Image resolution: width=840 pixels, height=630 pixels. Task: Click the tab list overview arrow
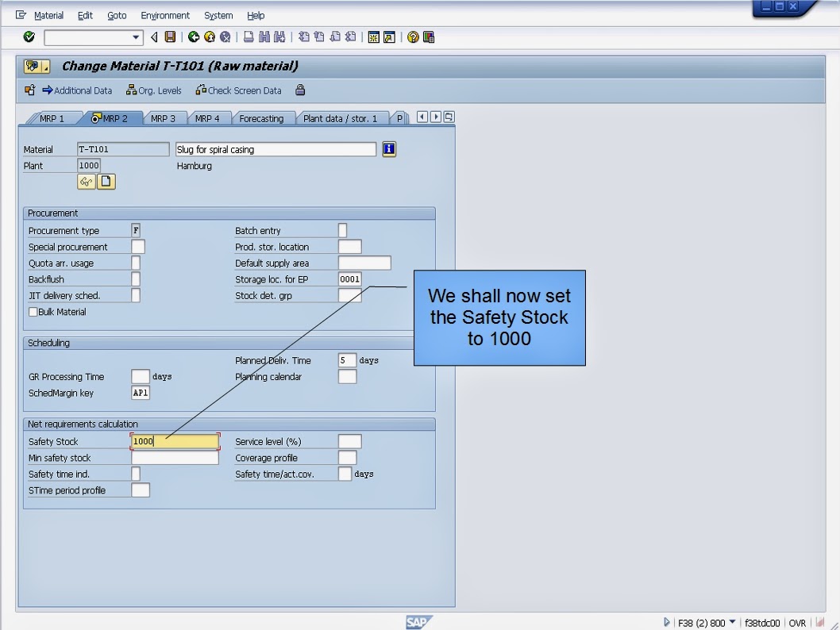point(449,117)
